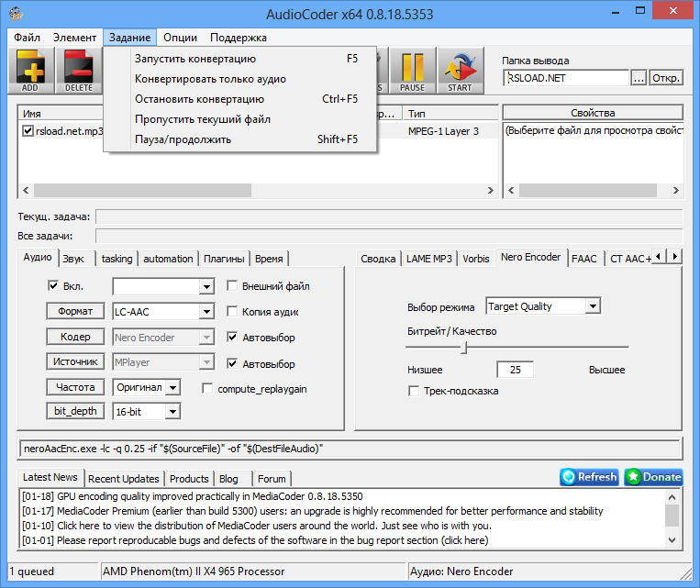Click the PAUSE toolbar icon
Image resolution: width=700 pixels, height=588 pixels.
pos(412,71)
